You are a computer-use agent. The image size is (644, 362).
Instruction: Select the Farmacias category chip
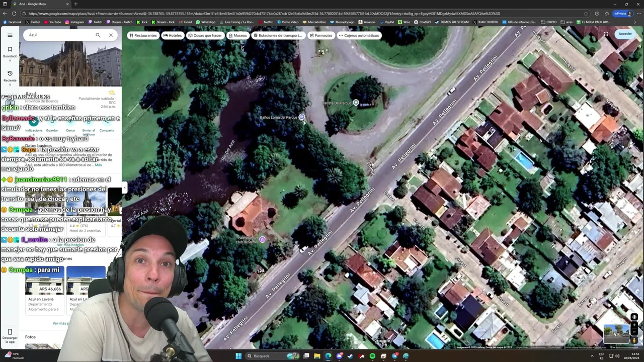tap(320, 35)
